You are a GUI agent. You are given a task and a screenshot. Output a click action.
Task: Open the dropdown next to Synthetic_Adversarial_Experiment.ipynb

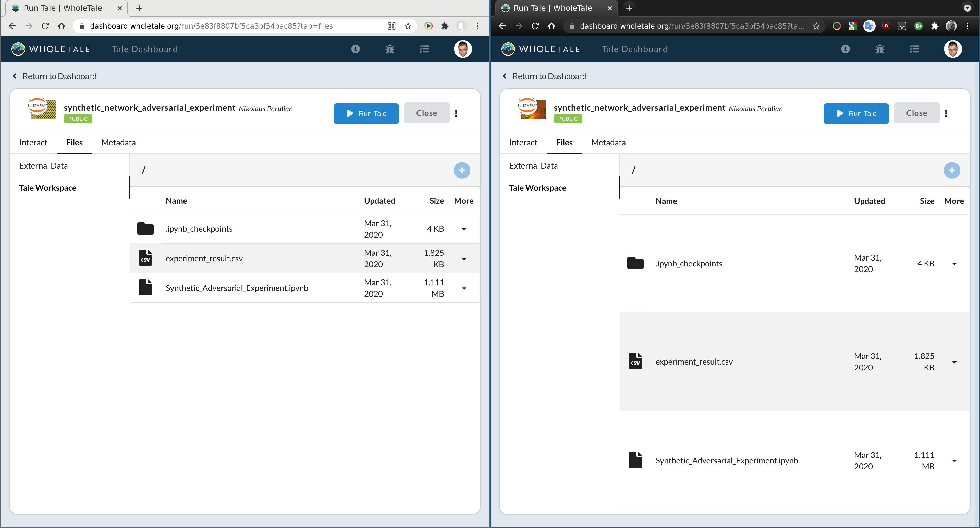pos(464,289)
